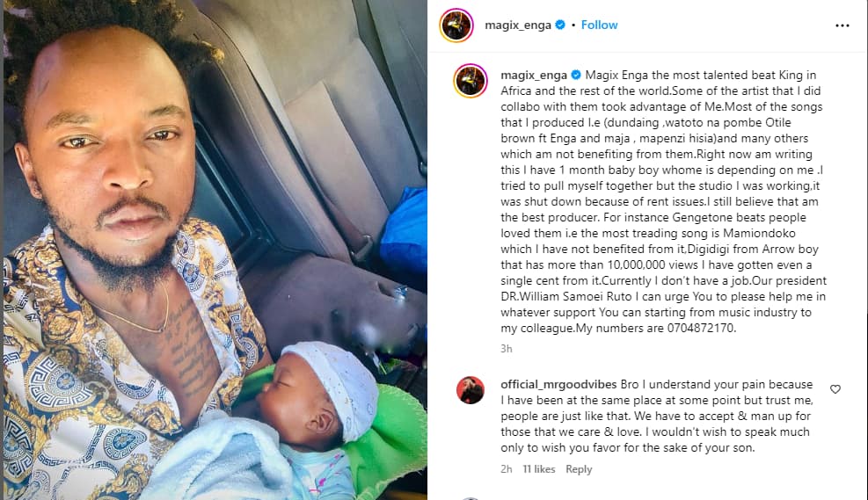Open magix_enga profile from the header username
This screenshot has height=500, width=868.
518,25
